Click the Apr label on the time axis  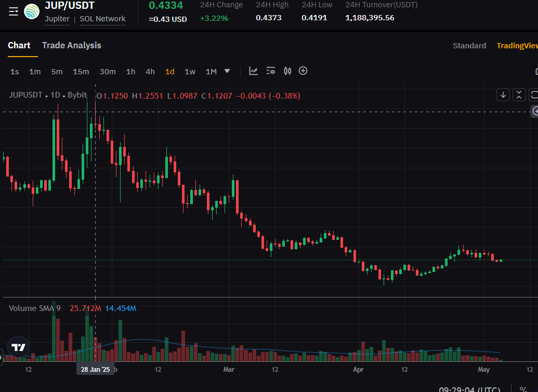click(x=358, y=369)
